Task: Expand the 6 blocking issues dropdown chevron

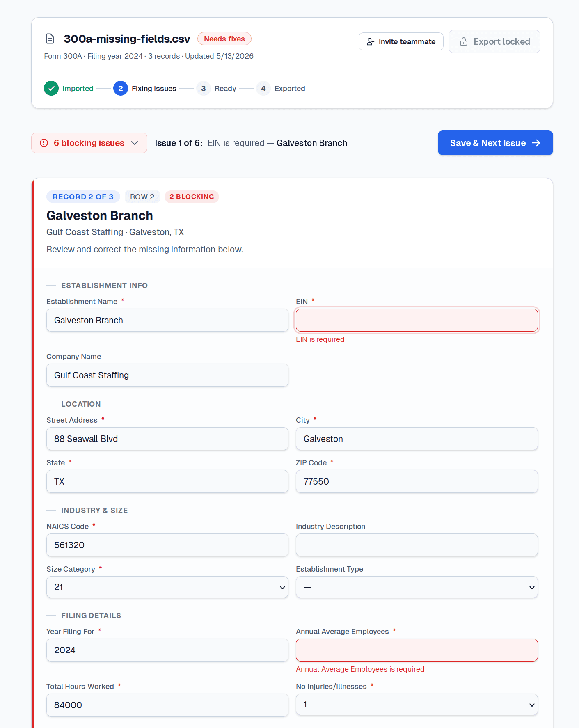Action: [135, 143]
